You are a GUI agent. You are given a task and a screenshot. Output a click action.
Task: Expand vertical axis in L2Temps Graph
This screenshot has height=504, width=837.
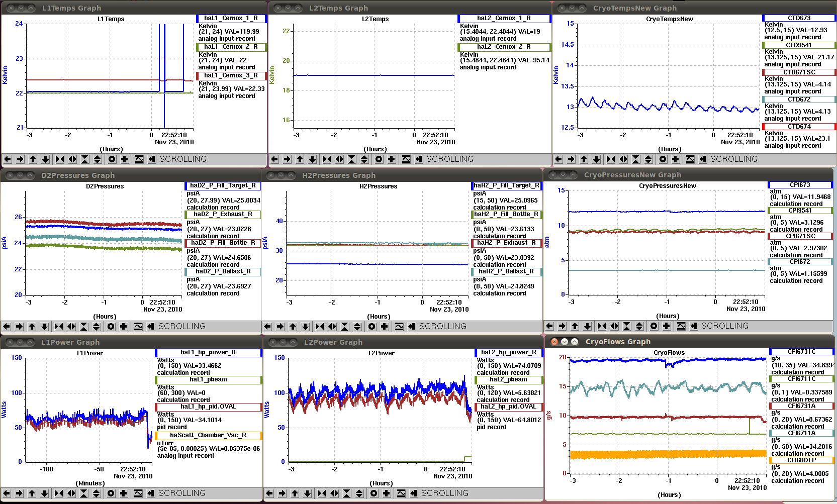(364, 159)
